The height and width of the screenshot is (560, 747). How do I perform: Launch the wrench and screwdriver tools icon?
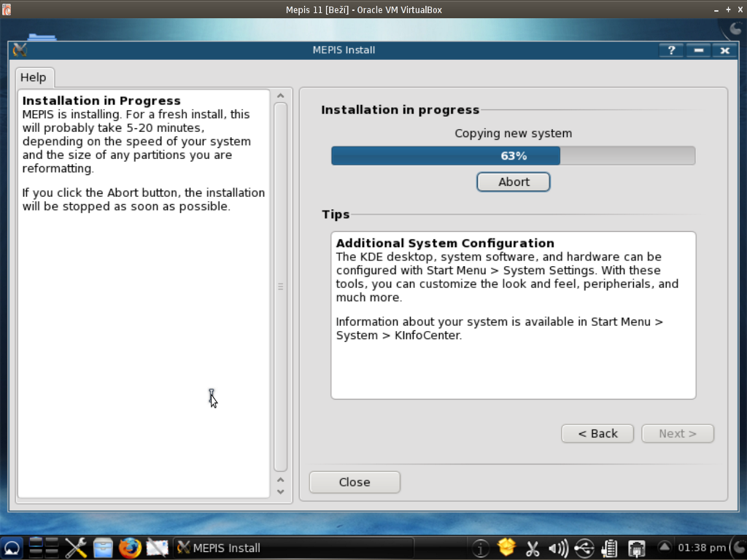point(75,548)
